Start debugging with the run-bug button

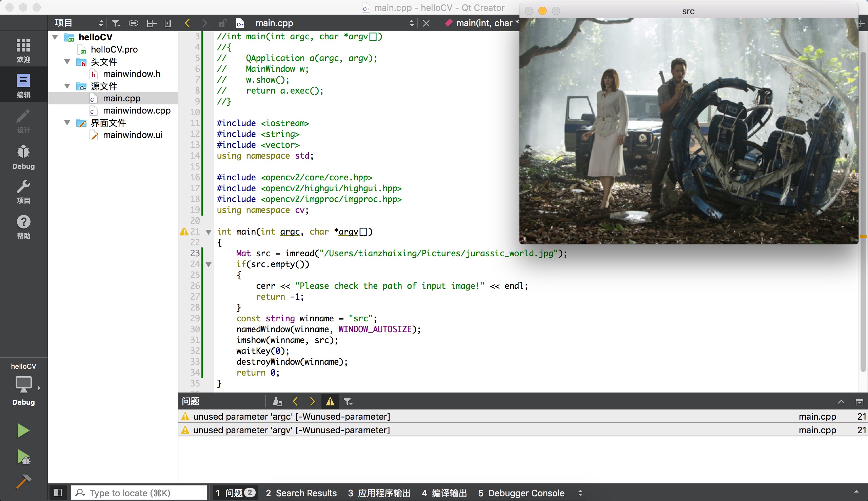(x=23, y=457)
